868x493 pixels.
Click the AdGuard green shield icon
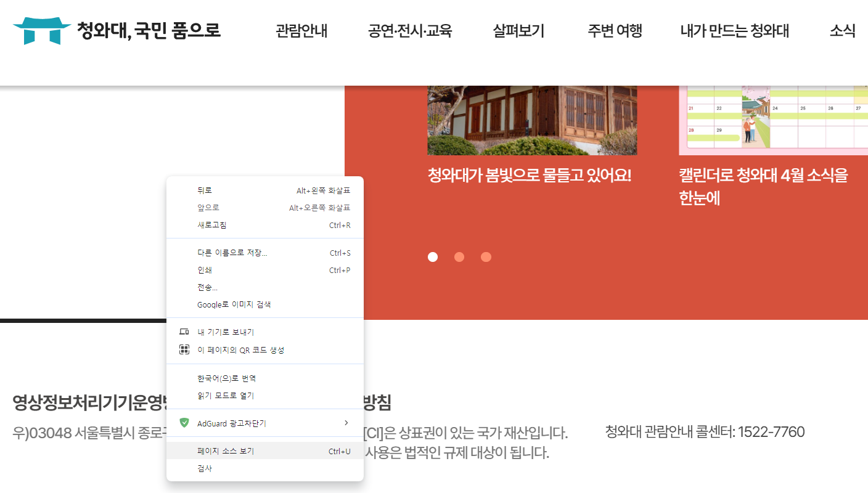point(184,423)
